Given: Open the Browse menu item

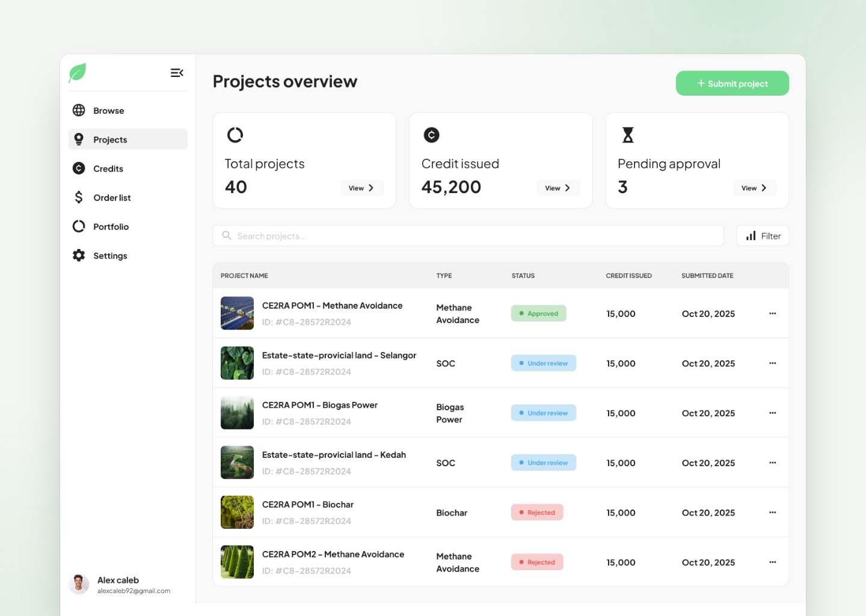Looking at the screenshot, I should point(128,110).
